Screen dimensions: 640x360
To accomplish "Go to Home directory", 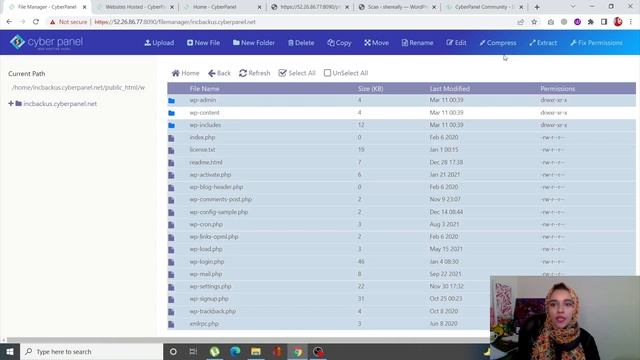I will [186, 73].
